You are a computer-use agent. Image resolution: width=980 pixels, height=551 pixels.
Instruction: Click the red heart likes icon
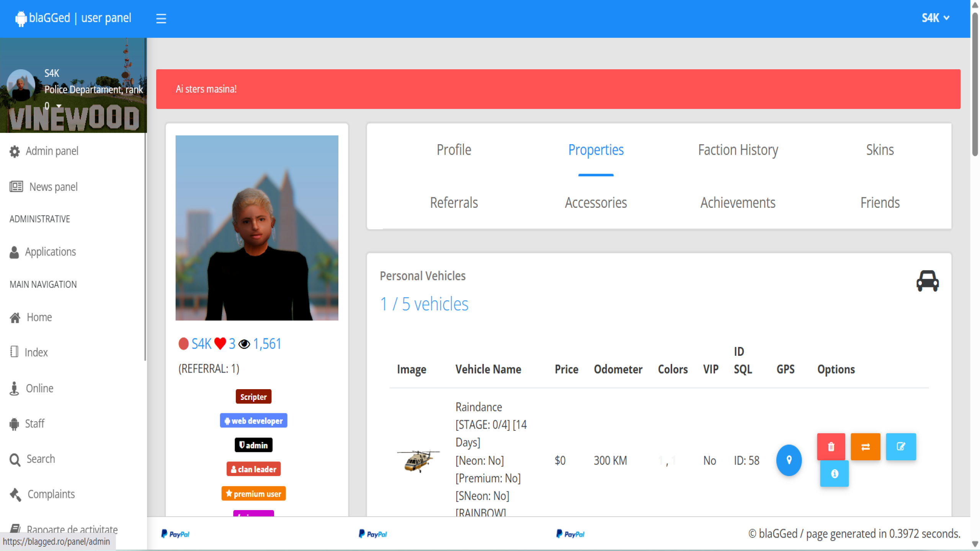(x=220, y=344)
